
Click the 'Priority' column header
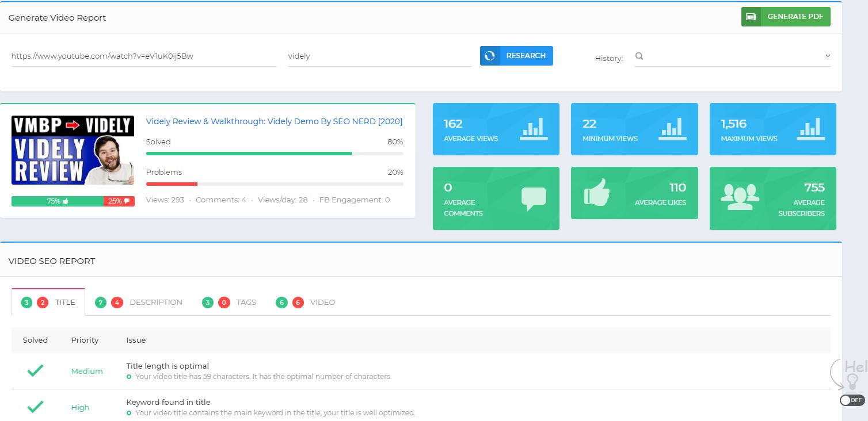click(x=85, y=340)
